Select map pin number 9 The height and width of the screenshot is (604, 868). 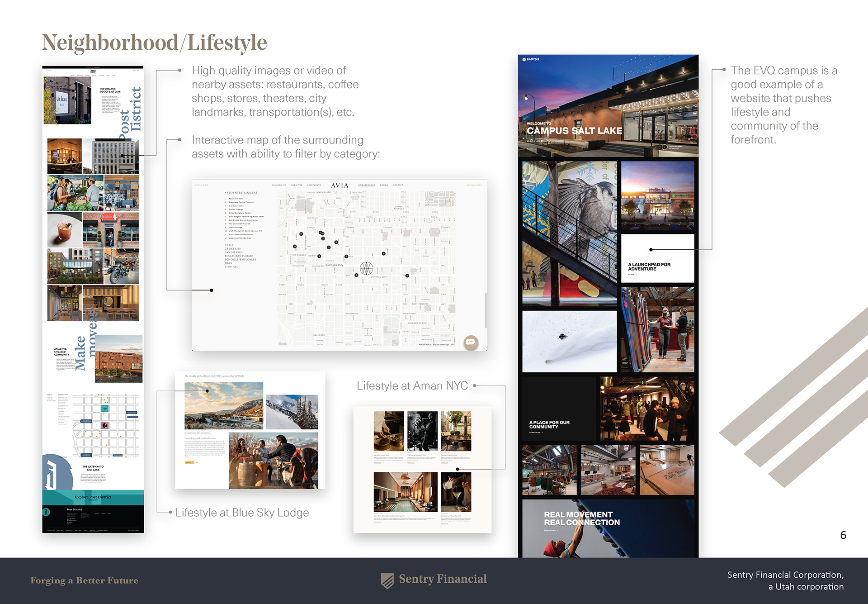pos(383,253)
